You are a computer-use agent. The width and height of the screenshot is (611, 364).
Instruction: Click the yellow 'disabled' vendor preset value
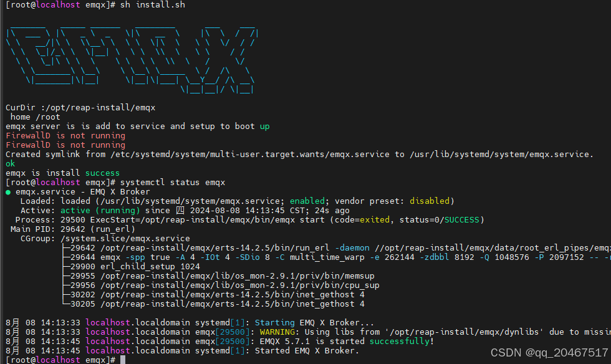430,201
